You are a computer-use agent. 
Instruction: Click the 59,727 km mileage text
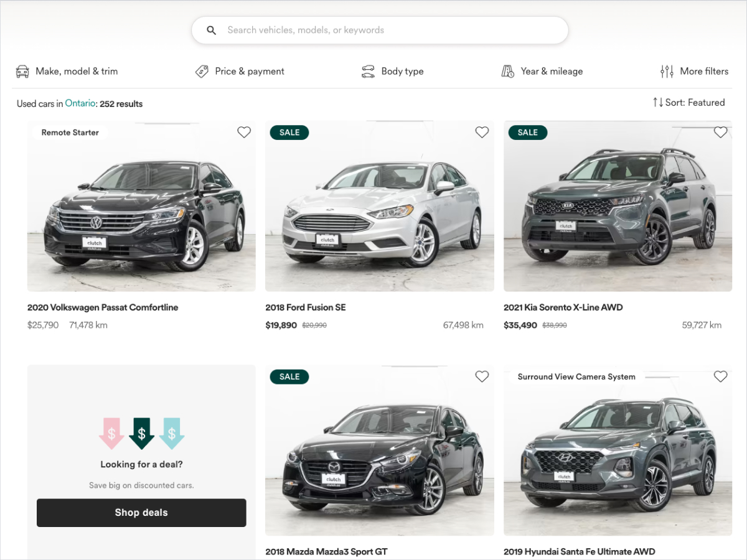tap(702, 325)
